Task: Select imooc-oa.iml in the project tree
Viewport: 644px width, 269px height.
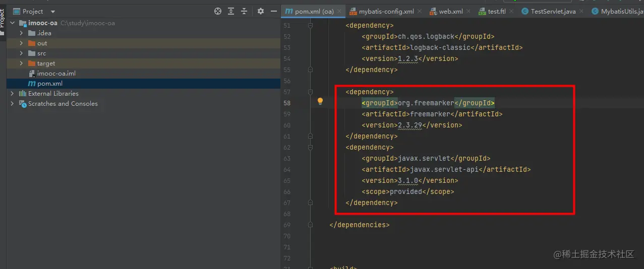Action: tap(143, 74)
